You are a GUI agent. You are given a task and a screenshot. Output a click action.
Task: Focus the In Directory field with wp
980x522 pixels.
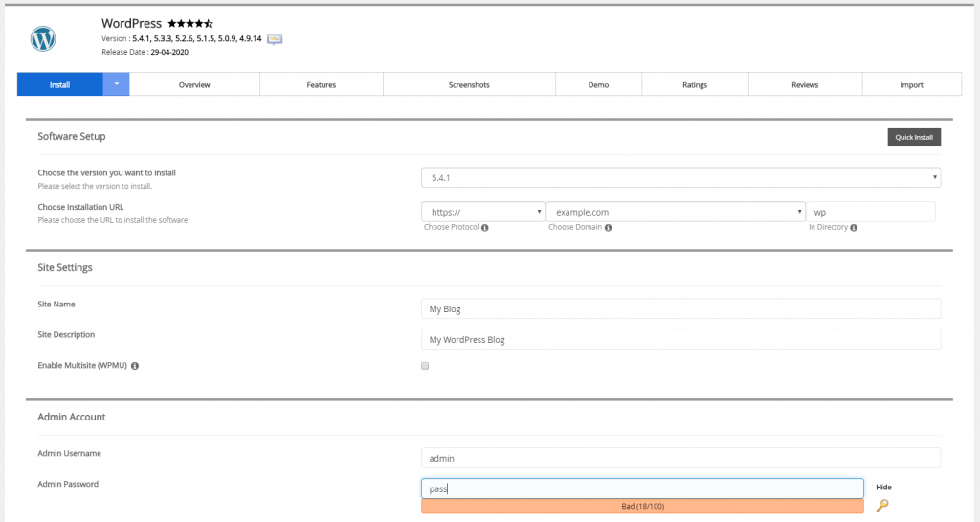[x=871, y=212]
